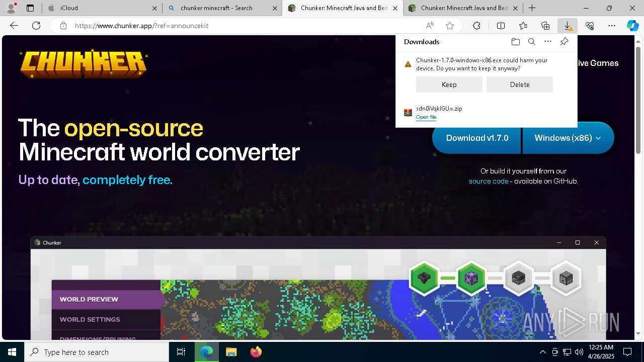Image resolution: width=644 pixels, height=362 pixels.
Task: Switch to chunker minecraft Search tab
Action: [222, 8]
